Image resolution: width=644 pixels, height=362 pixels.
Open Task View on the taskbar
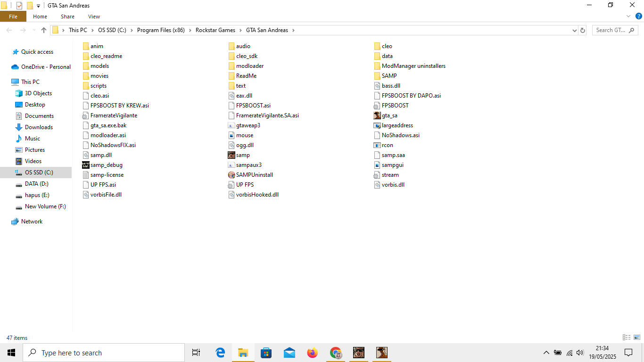(196, 353)
